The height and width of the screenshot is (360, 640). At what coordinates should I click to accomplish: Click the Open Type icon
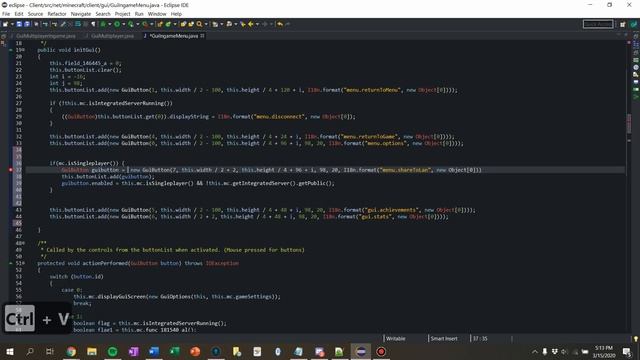183,24
